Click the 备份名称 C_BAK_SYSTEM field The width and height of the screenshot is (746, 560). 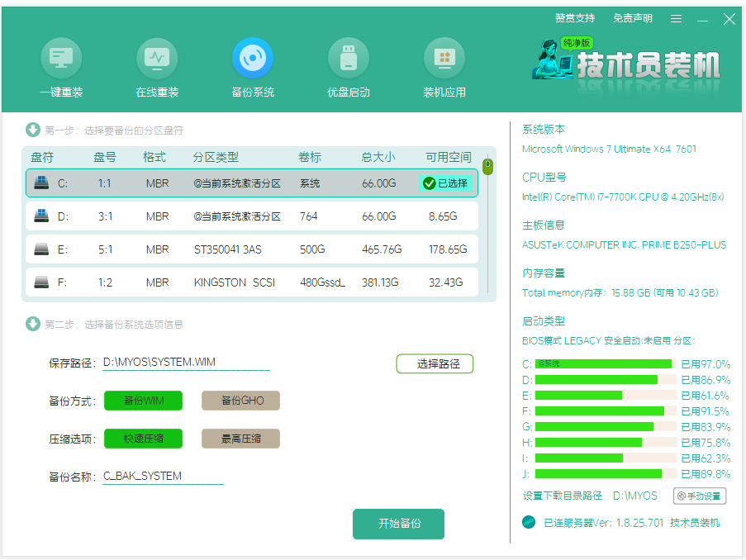point(164,477)
